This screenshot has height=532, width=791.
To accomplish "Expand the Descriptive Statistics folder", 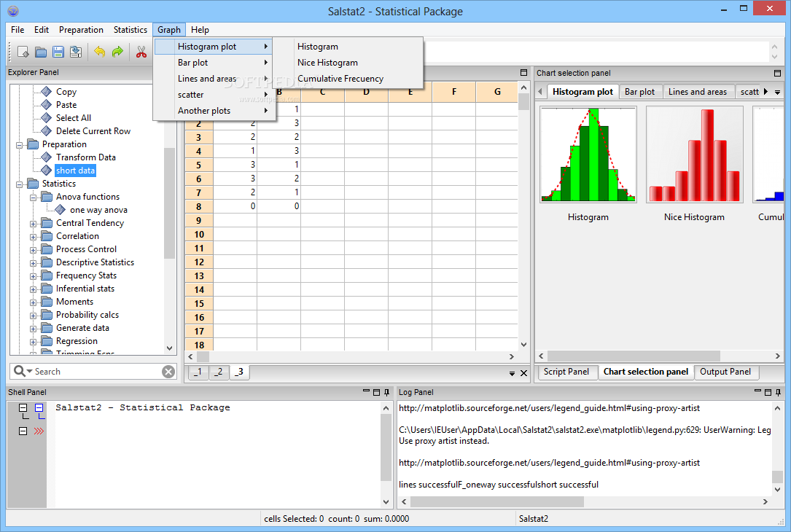I will coord(34,263).
